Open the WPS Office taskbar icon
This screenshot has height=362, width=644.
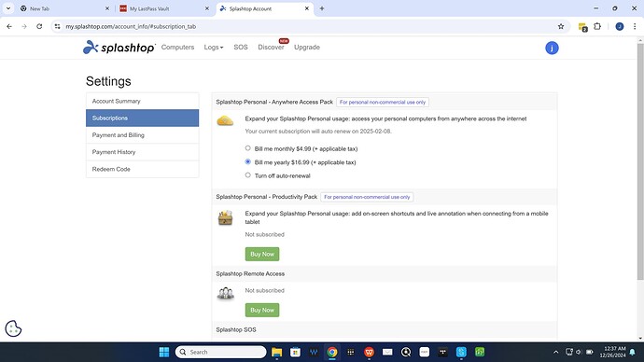[x=369, y=352]
